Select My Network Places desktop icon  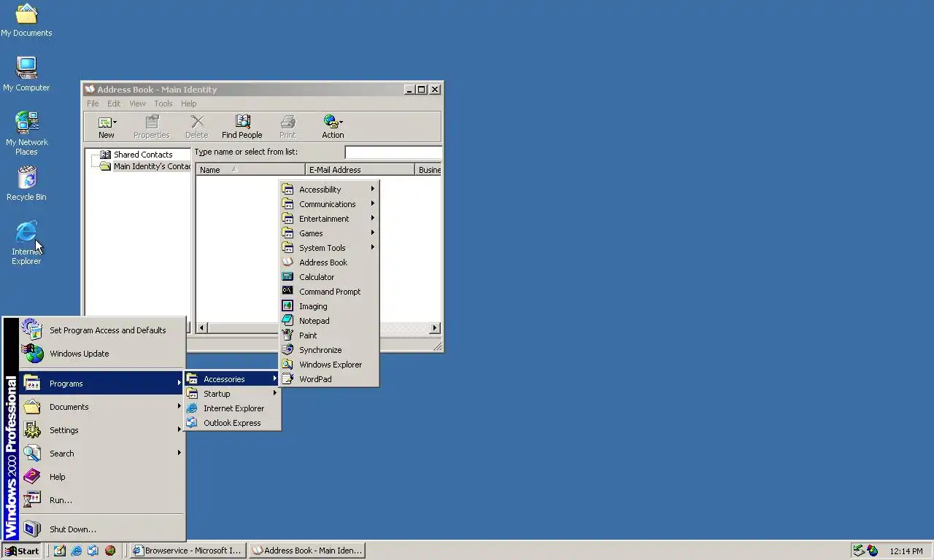click(26, 133)
